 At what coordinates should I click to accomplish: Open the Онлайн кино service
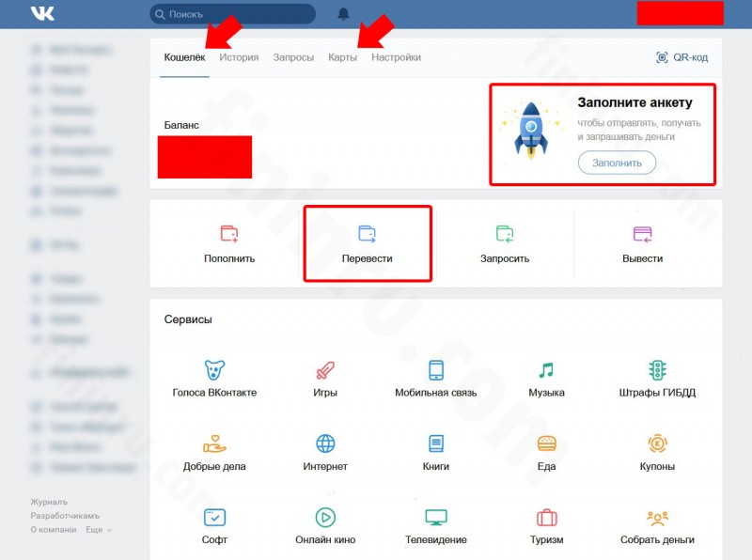(x=325, y=526)
